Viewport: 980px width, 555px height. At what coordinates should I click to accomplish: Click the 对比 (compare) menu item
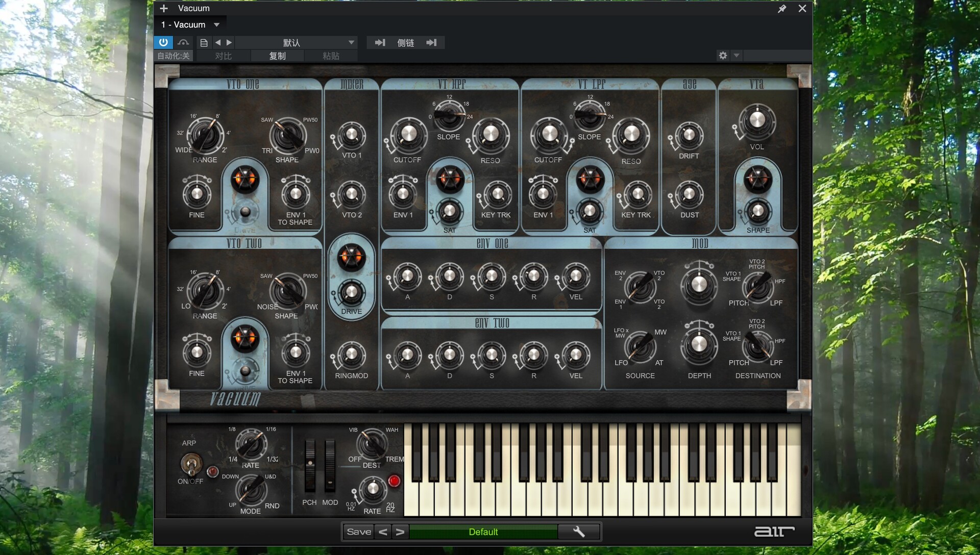click(223, 56)
